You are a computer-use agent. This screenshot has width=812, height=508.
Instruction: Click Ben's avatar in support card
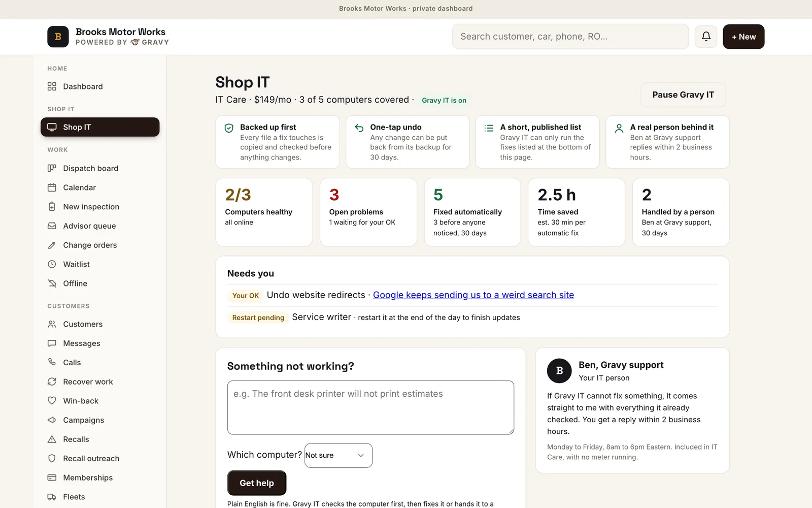coord(559,371)
